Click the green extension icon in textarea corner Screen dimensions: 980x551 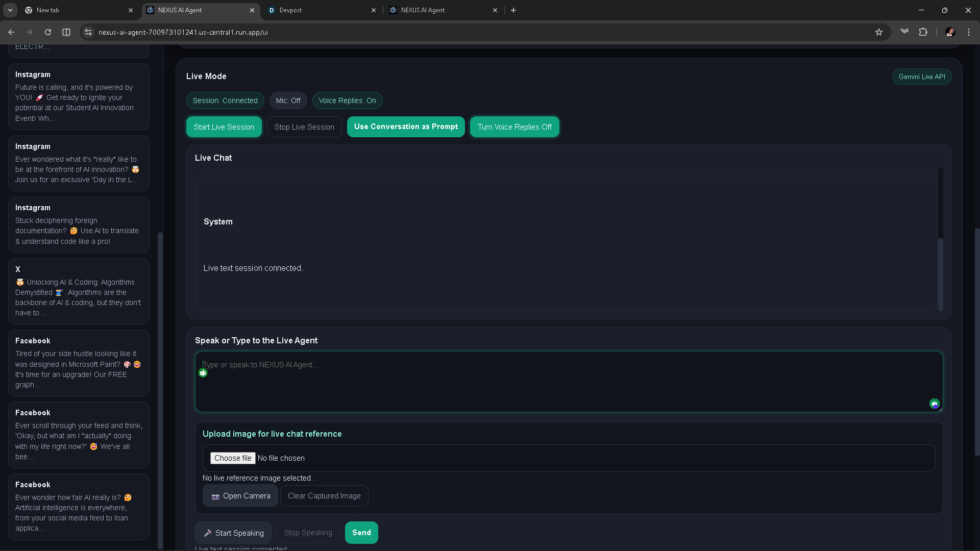click(x=934, y=404)
